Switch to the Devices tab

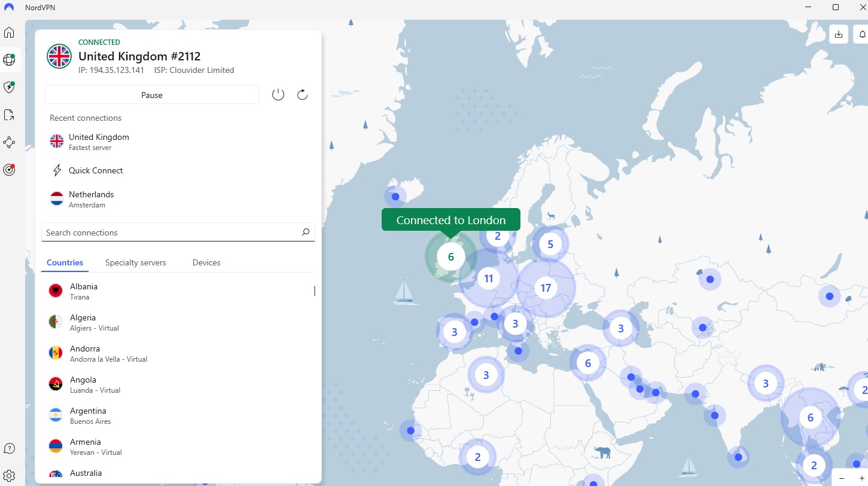[x=206, y=262]
